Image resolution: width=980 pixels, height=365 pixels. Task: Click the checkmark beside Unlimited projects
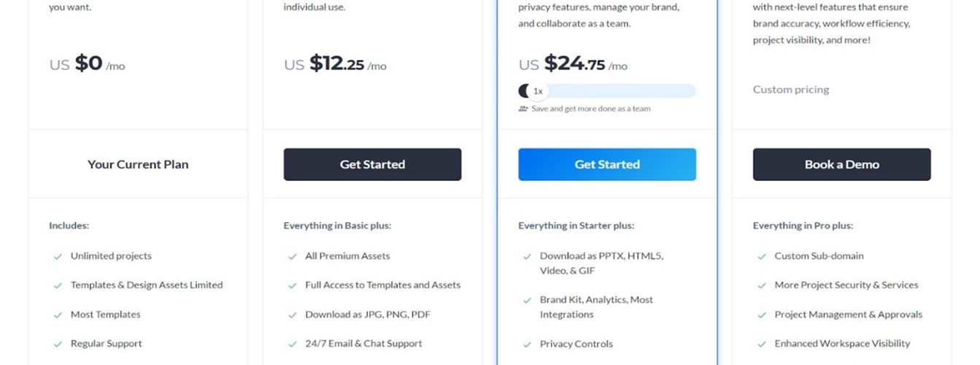57,256
